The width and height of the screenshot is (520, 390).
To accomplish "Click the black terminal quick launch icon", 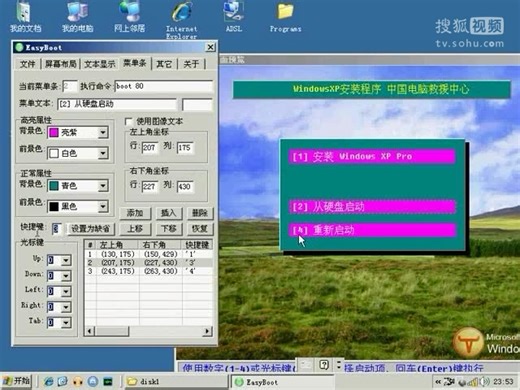I will (x=108, y=381).
